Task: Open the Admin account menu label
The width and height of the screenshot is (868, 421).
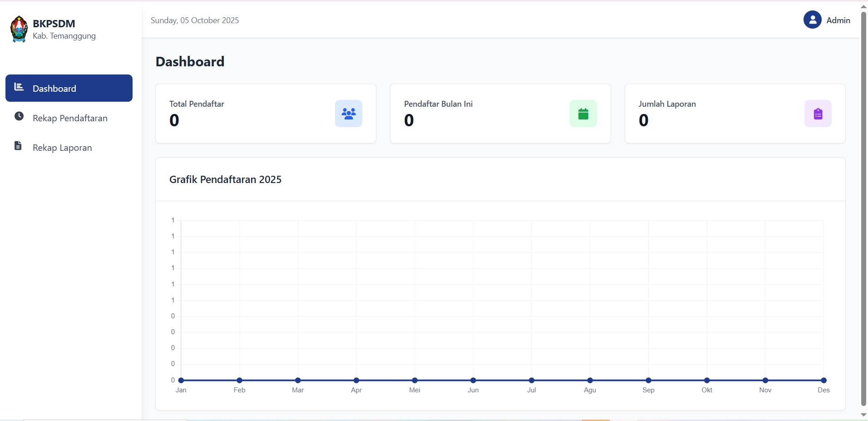Action: coord(838,20)
